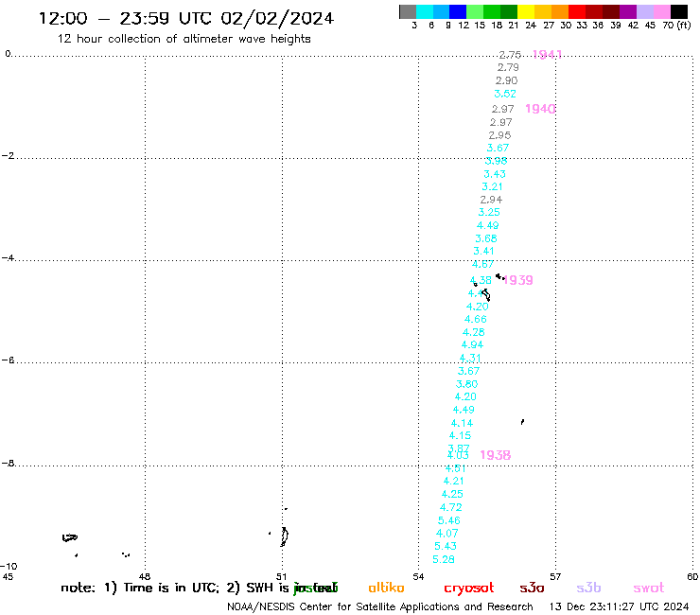Click wave height value 4.28
This screenshot has height=615, width=700.
474,332
